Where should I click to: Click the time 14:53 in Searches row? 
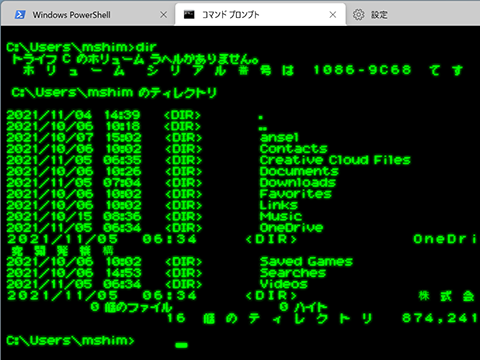point(123,273)
